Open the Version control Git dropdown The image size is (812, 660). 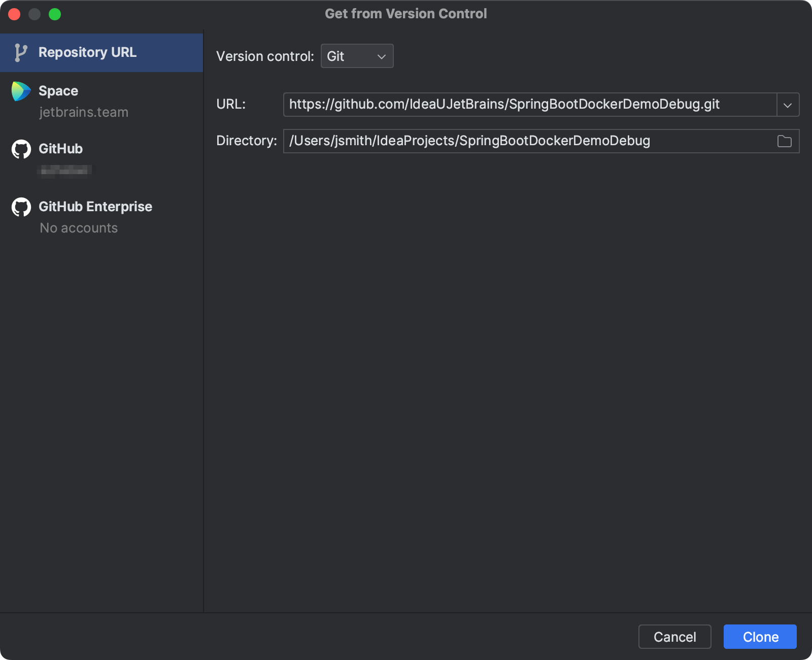tap(357, 56)
